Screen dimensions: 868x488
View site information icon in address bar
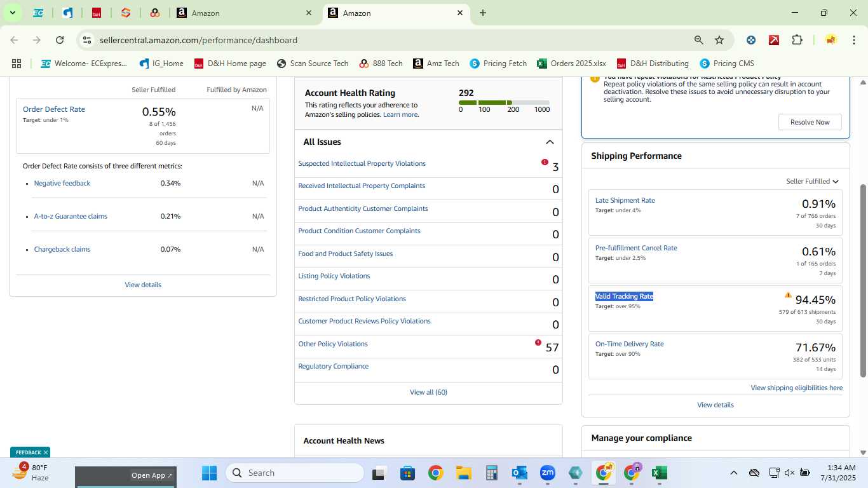(87, 40)
